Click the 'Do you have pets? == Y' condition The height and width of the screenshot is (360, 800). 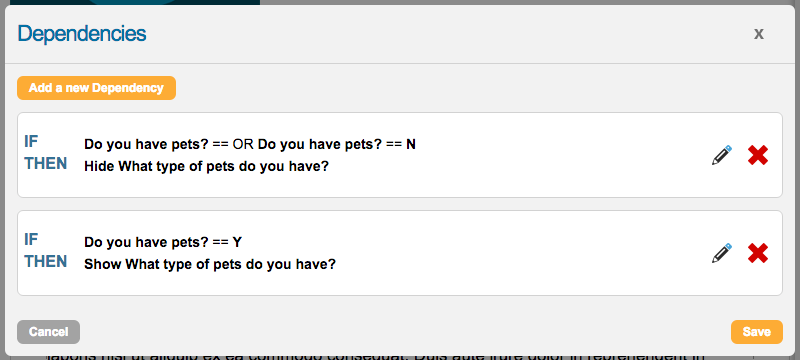(x=163, y=242)
